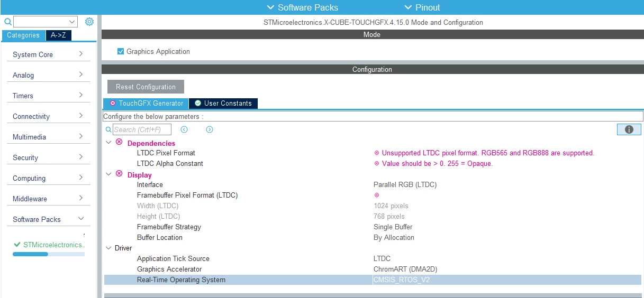Expand the Security category
This screenshot has width=644, height=298.
pyautogui.click(x=81, y=157)
